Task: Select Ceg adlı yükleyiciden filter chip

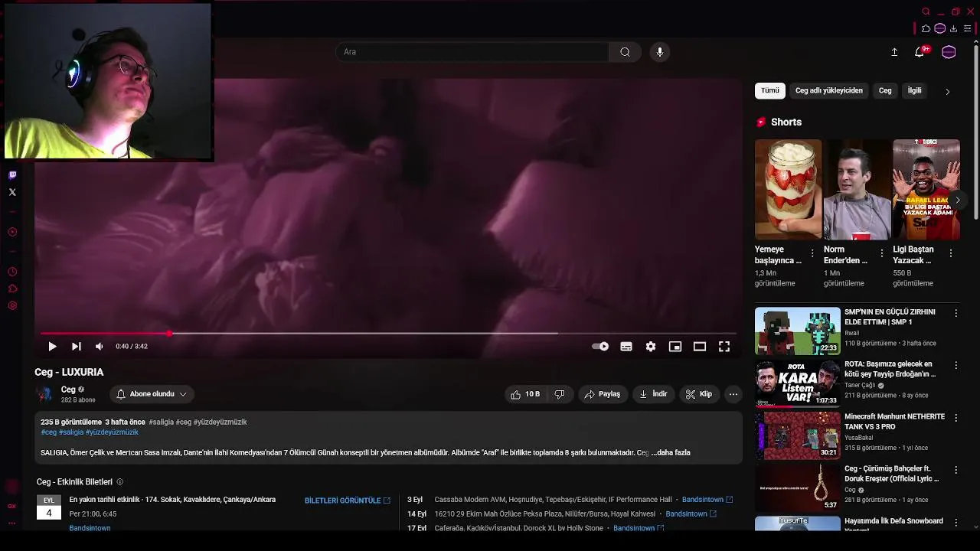Action: click(x=829, y=90)
